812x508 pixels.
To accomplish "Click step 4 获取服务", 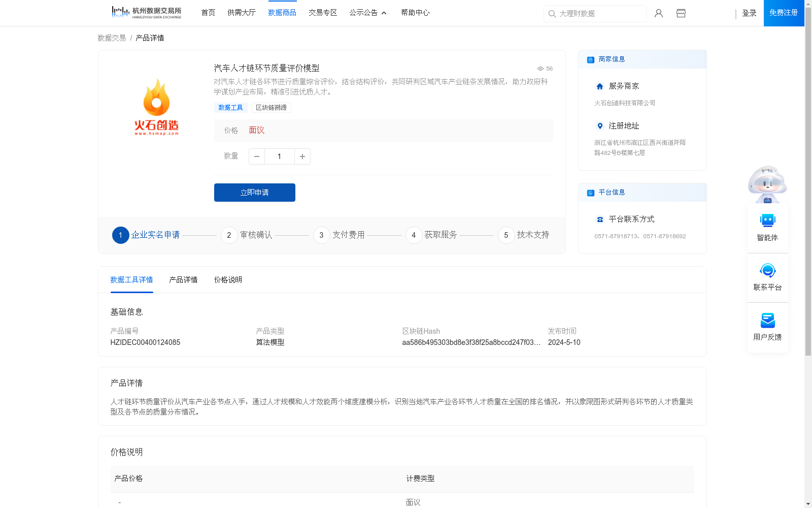I will (x=431, y=235).
